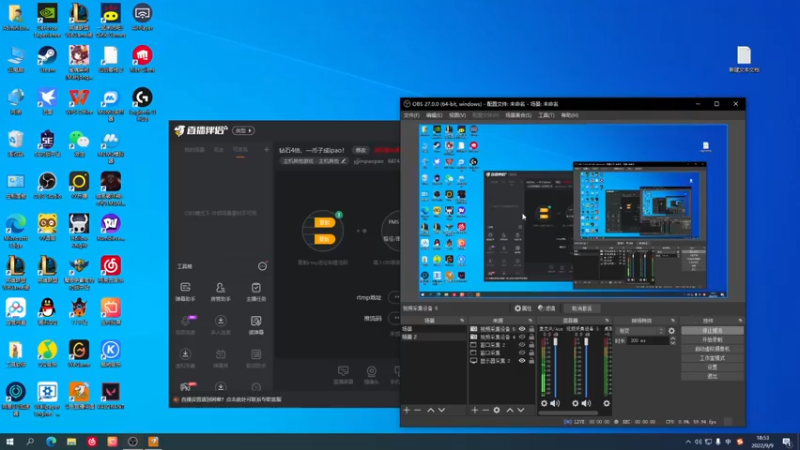Click the toolbox more circle icon in 直播伴侣
This screenshot has width=800, height=450.
click(262, 266)
